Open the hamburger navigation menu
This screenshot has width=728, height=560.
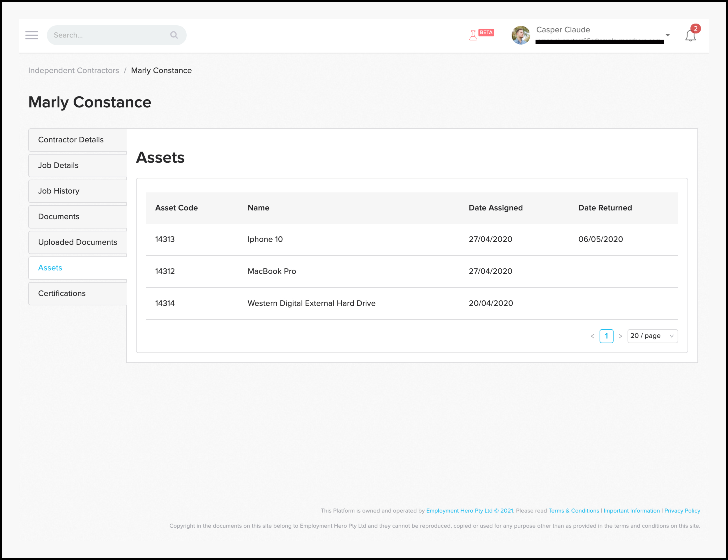coord(32,35)
